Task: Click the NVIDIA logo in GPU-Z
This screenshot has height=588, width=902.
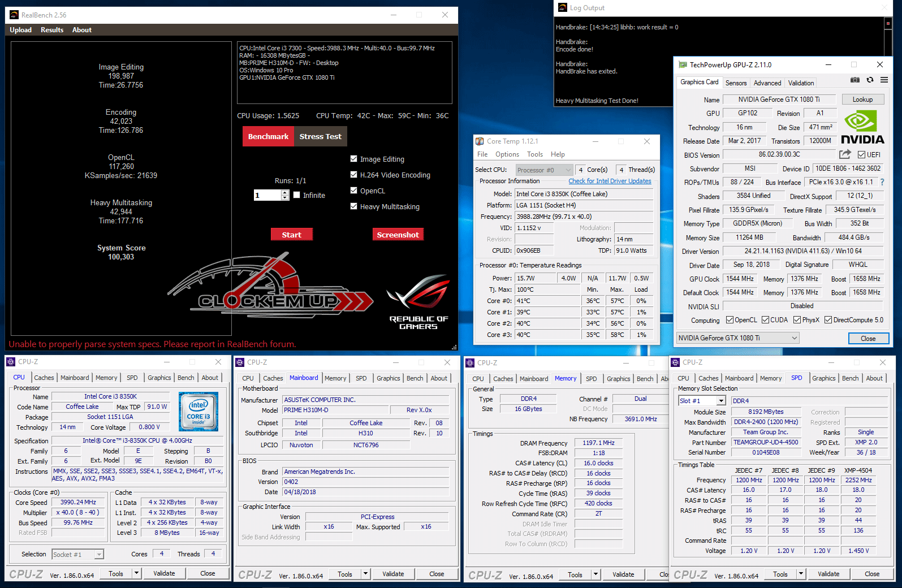Action: pos(862,128)
